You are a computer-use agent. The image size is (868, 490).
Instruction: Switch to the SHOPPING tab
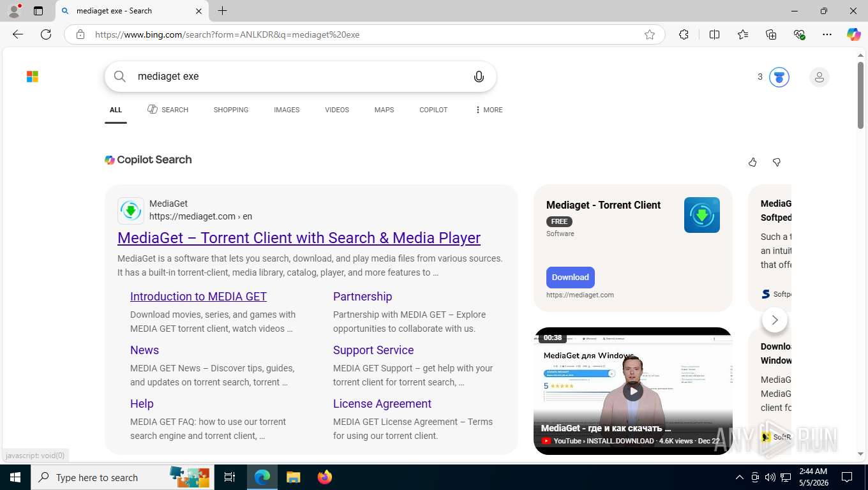click(x=231, y=110)
